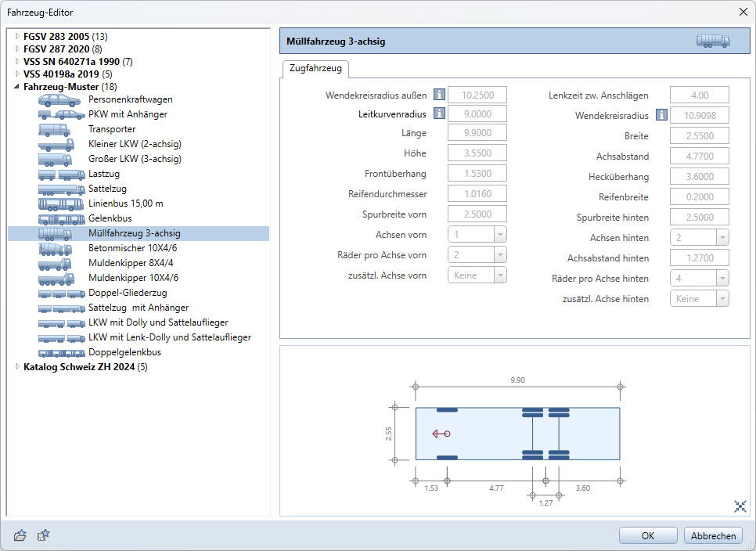Click the Spurbreite vorn field

[477, 214]
